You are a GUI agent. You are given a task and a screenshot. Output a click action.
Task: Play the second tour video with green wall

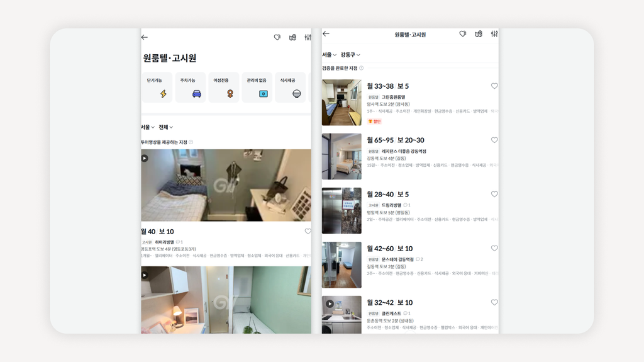point(145,274)
